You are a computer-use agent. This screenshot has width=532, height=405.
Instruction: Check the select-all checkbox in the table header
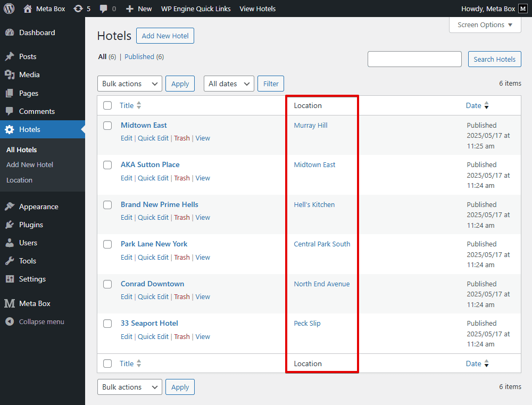(107, 105)
